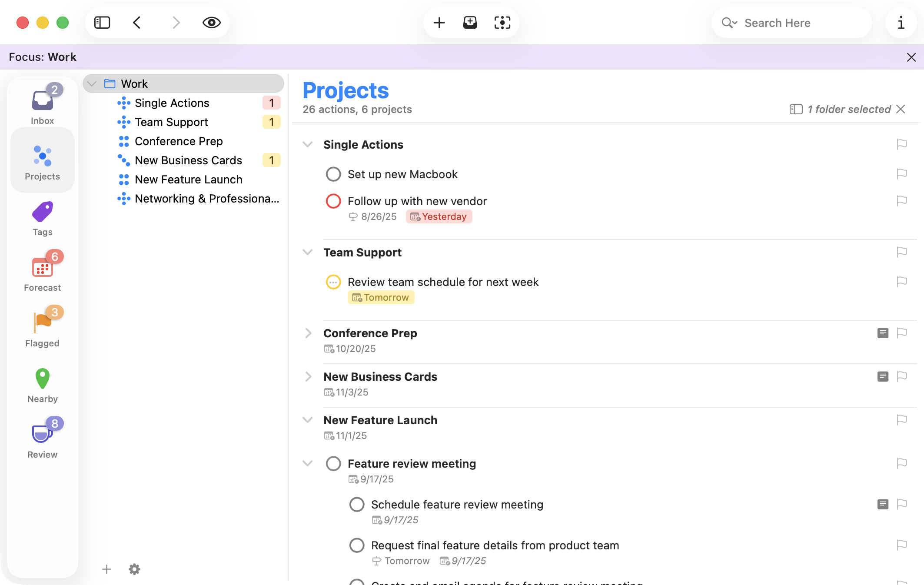Complete Set up new Macbook task
The height and width of the screenshot is (585, 924).
point(333,174)
